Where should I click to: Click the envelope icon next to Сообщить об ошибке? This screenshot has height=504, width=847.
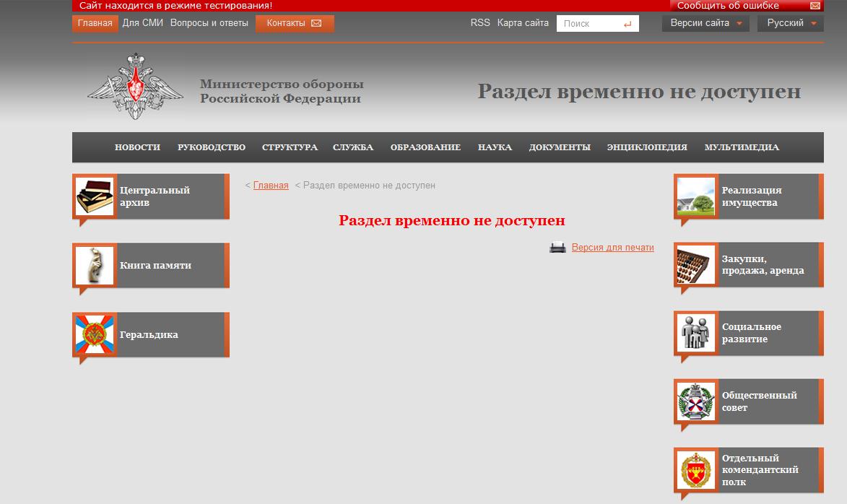tap(815, 6)
